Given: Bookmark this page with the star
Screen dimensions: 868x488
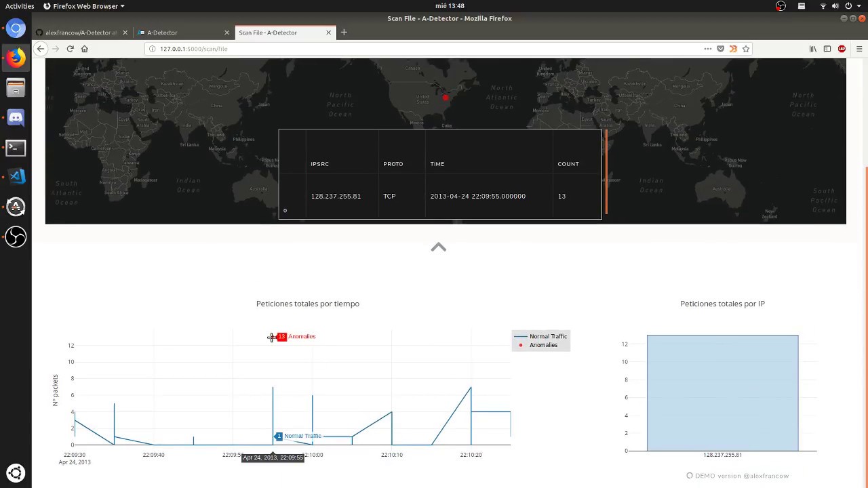Looking at the screenshot, I should coord(746,49).
